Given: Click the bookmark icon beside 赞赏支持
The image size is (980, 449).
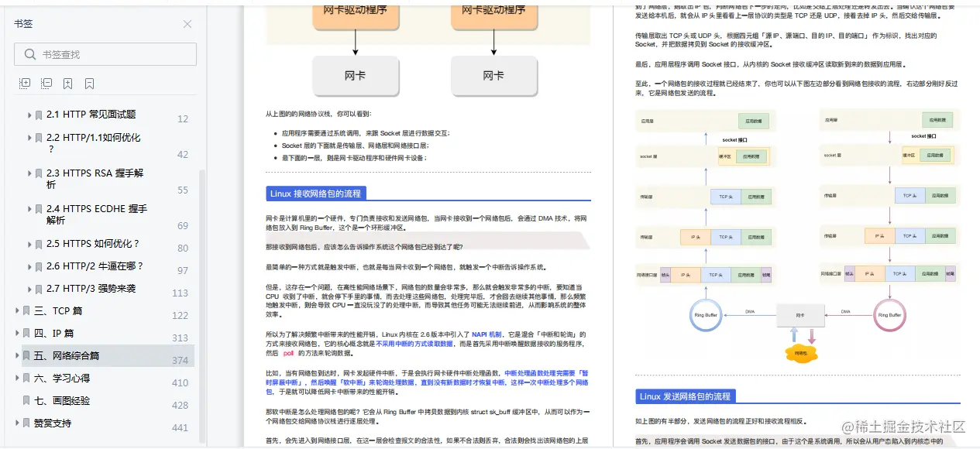Looking at the screenshot, I should [26, 423].
